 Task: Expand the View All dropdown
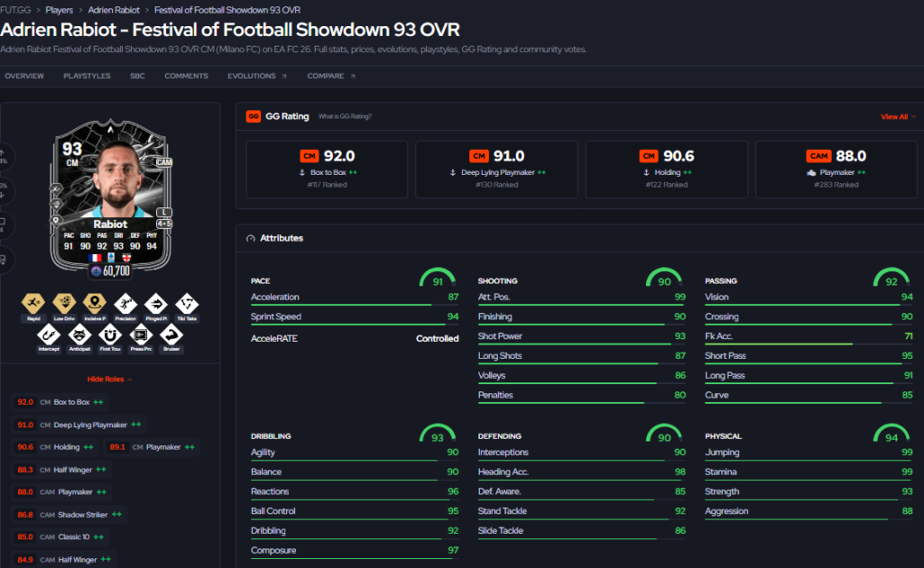898,116
